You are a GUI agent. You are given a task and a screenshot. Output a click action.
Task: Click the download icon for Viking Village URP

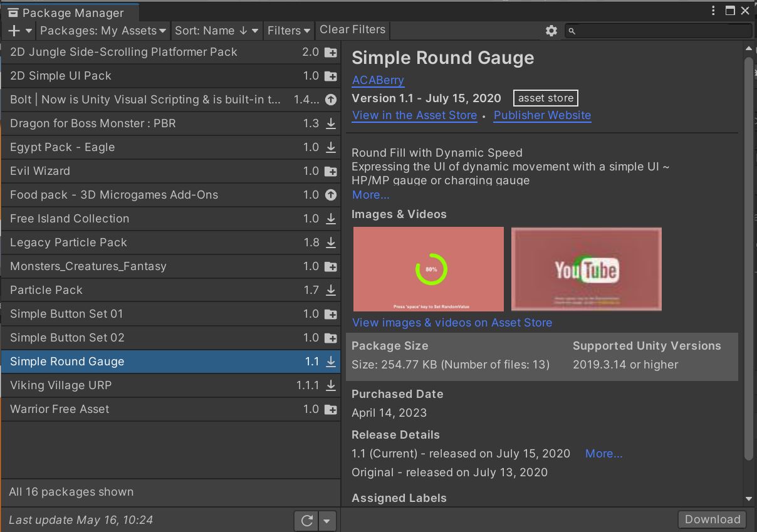tap(331, 386)
